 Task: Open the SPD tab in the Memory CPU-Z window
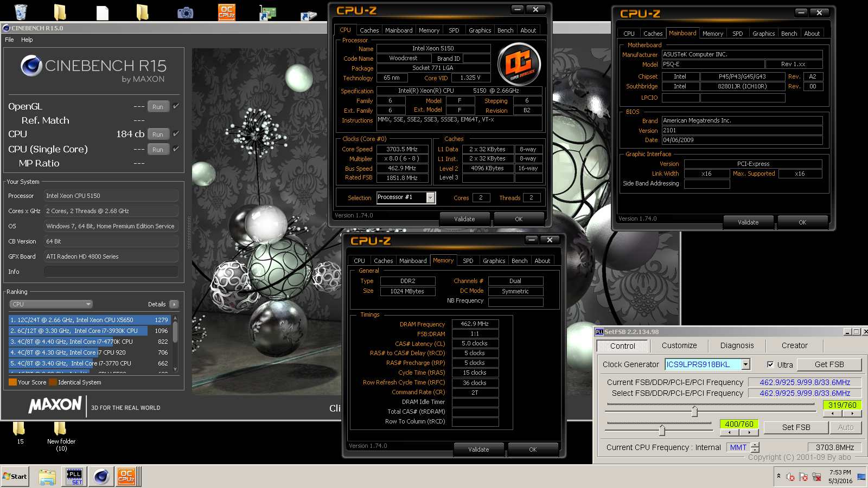tap(468, 261)
